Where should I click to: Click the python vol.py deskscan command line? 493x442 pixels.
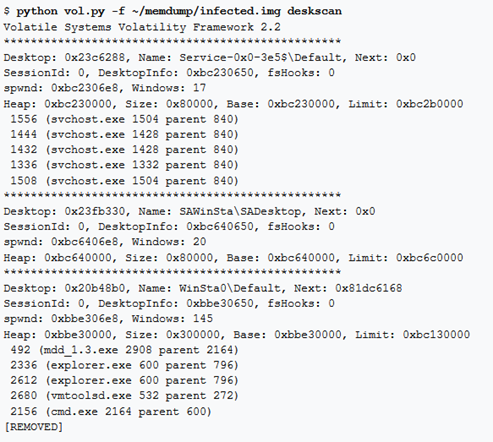click(173, 11)
